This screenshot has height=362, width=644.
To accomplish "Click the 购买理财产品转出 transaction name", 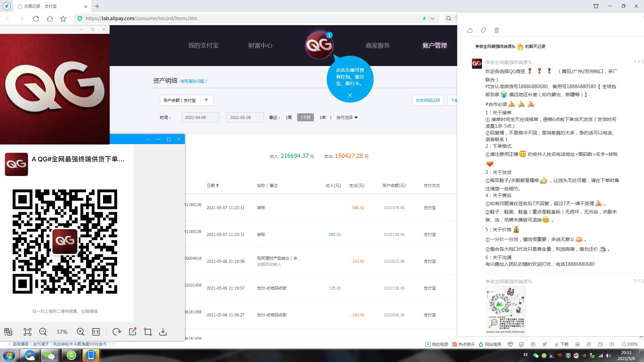I will (278, 258).
